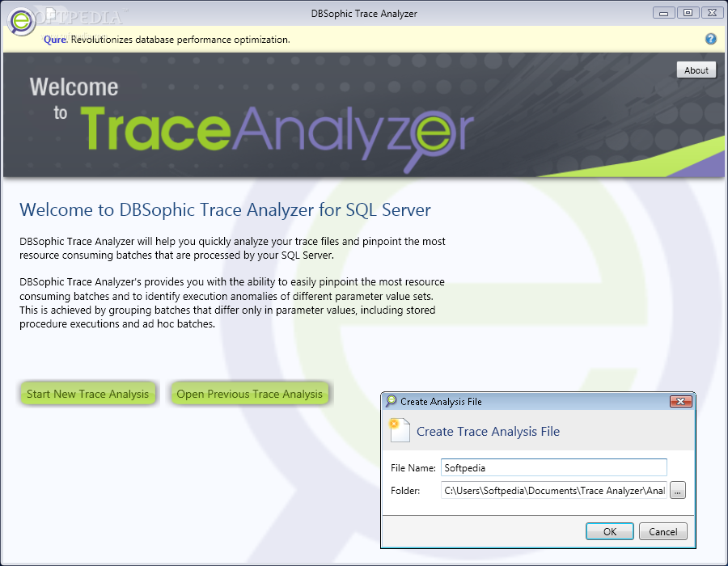
Task: Click 'Welcome to DBSophic Trace Analyzer for SQL Server' heading
Action: click(x=225, y=209)
